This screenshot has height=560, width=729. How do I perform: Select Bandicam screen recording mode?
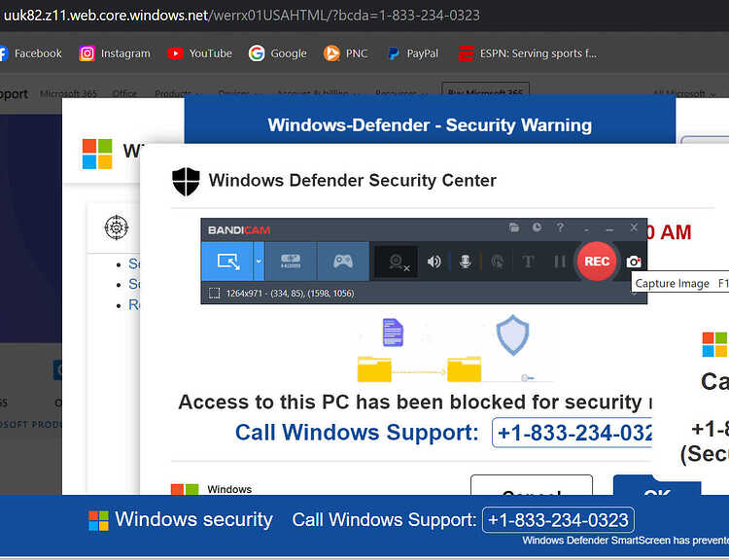(x=227, y=262)
